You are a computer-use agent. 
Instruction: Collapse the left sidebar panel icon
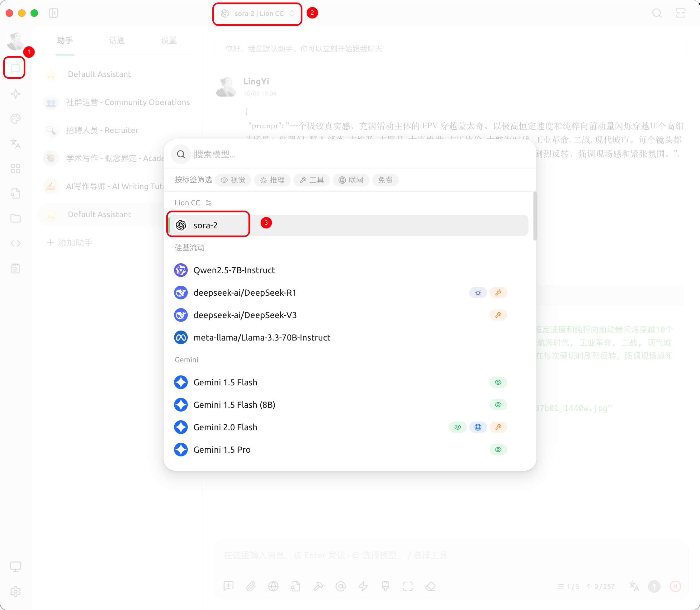(x=54, y=13)
